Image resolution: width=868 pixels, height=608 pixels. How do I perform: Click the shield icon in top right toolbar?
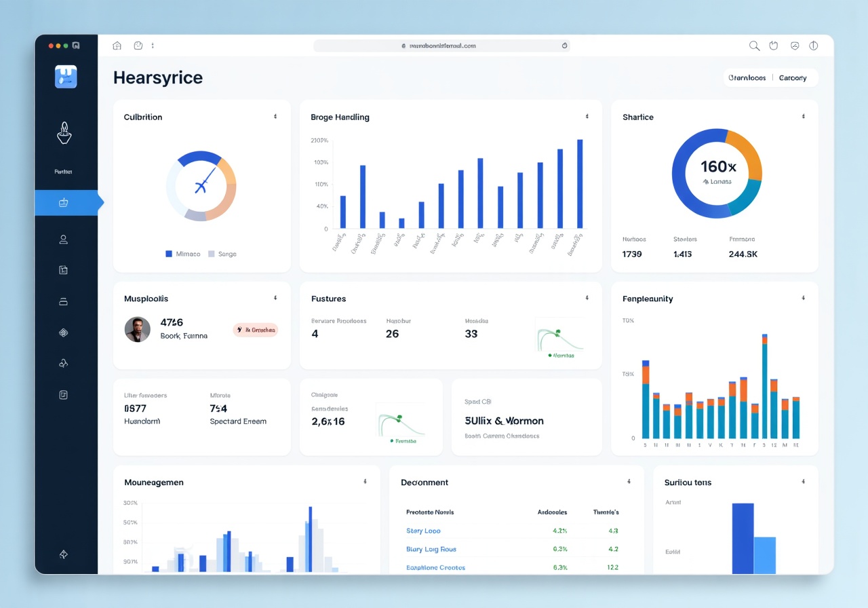pos(794,45)
